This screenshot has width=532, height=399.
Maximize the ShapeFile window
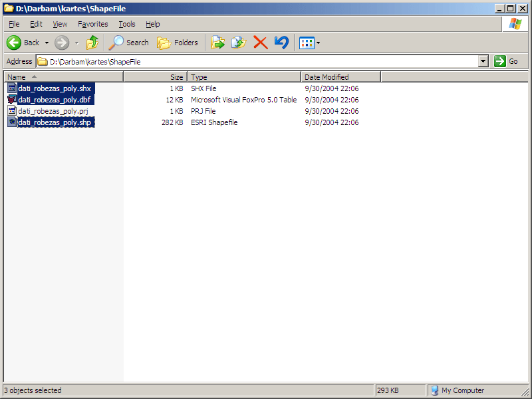coord(510,9)
